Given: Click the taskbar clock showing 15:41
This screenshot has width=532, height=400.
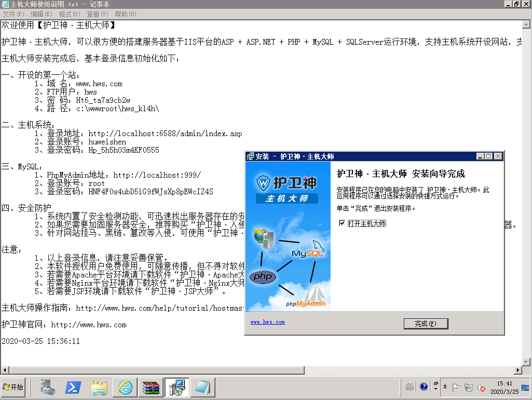Looking at the screenshot, I should point(504,387).
